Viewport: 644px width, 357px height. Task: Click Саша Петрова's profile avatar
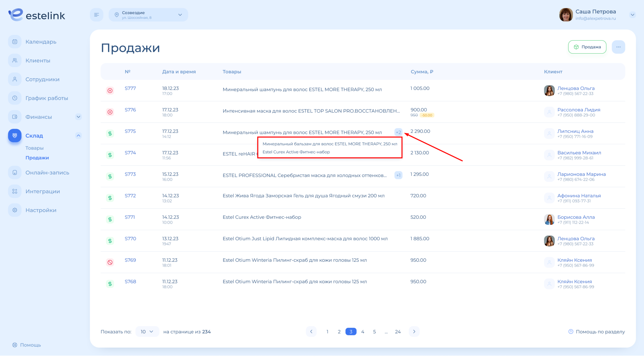(566, 15)
